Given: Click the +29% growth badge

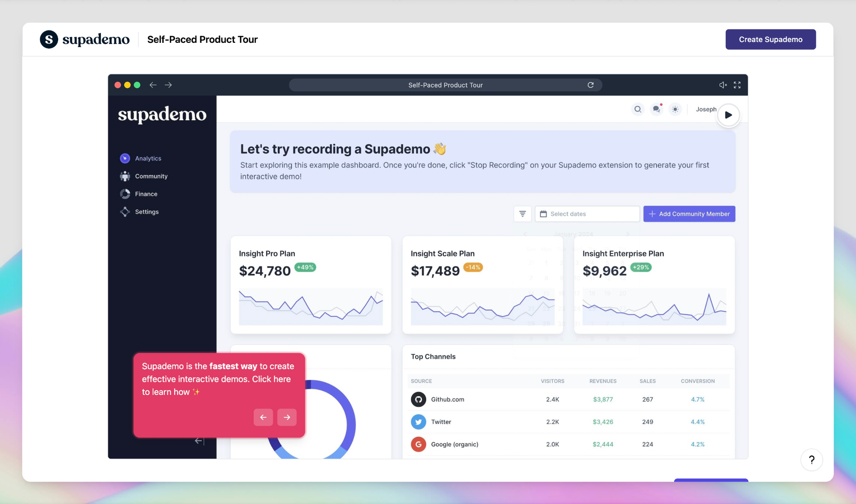Looking at the screenshot, I should tap(641, 267).
